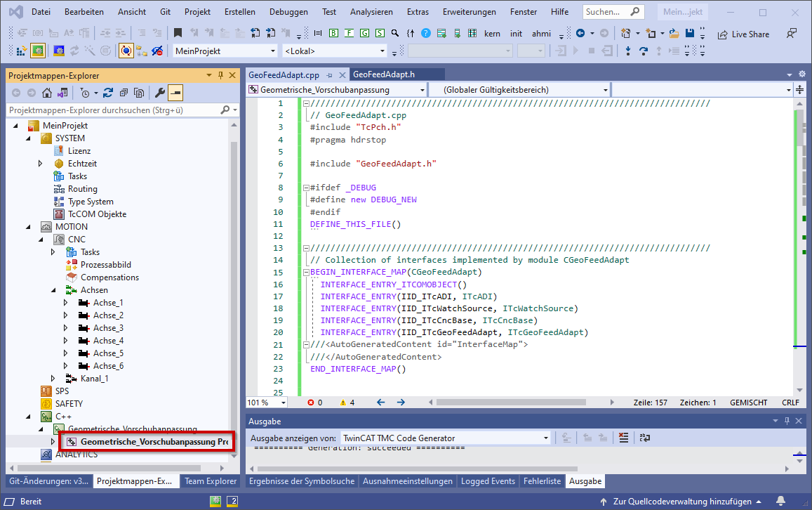The height and width of the screenshot is (510, 812).
Task: Click the warnings count indicator showing 4
Action: pos(347,403)
